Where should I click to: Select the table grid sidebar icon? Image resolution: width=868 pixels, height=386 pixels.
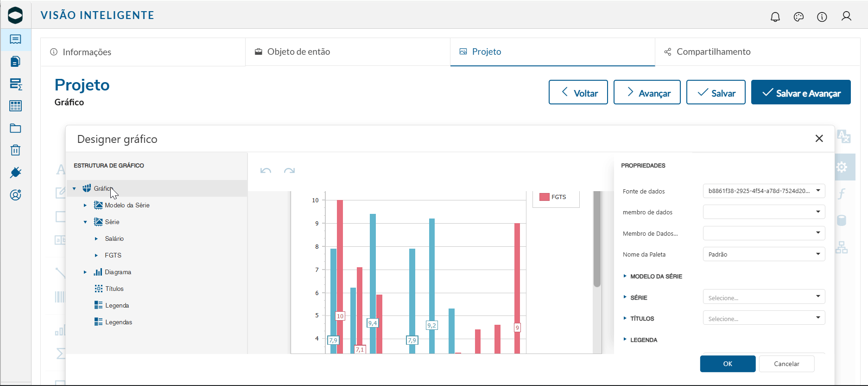(15, 106)
